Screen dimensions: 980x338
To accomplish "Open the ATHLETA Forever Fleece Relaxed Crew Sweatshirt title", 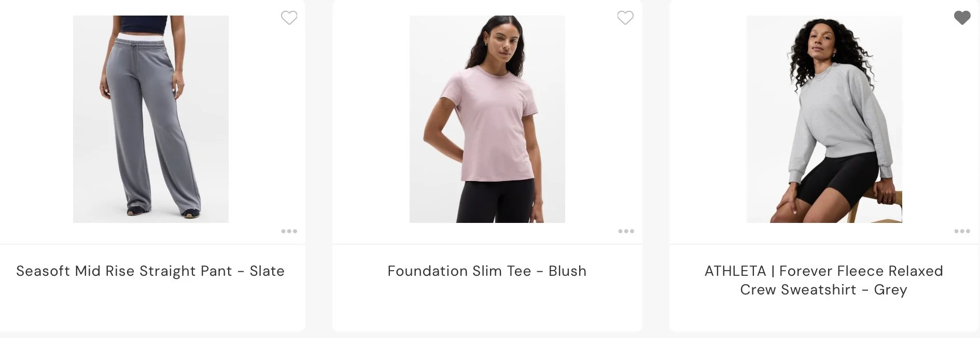I will pos(823,280).
